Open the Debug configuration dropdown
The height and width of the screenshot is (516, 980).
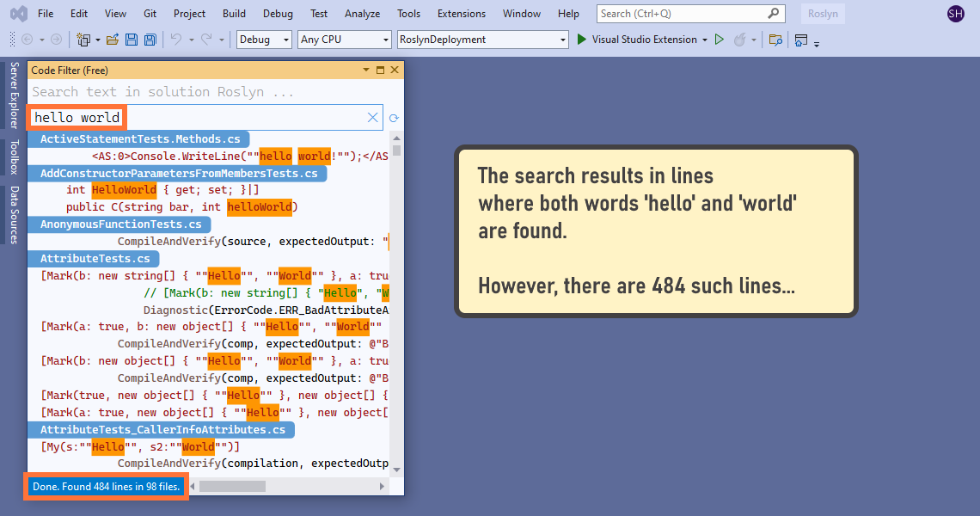point(264,40)
